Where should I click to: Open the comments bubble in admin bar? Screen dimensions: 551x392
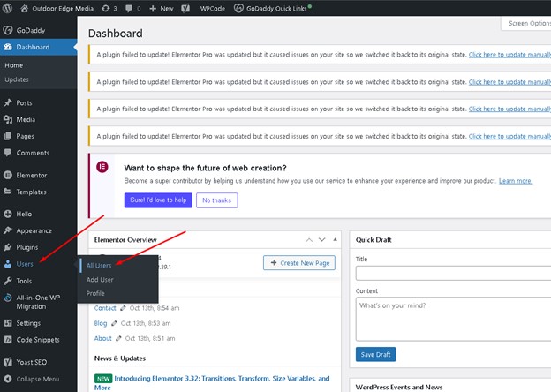(132, 7)
